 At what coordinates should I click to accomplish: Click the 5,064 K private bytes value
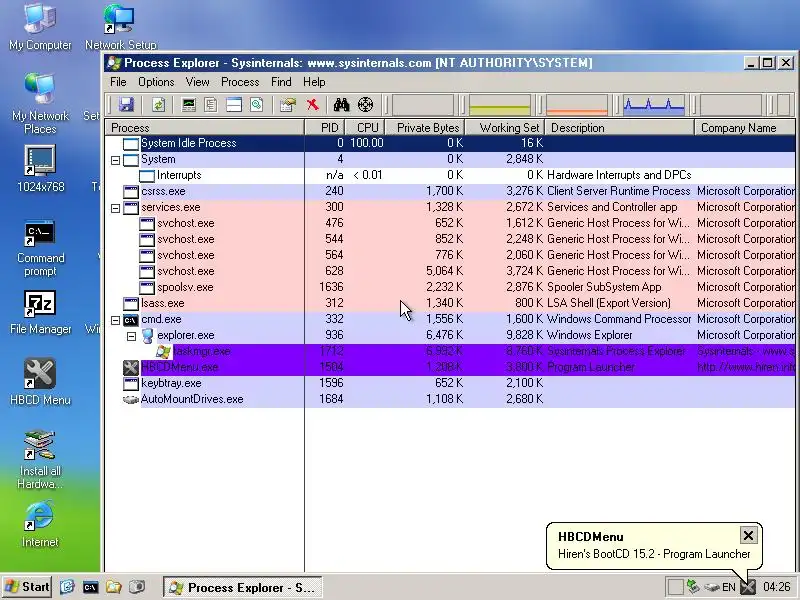tap(444, 271)
